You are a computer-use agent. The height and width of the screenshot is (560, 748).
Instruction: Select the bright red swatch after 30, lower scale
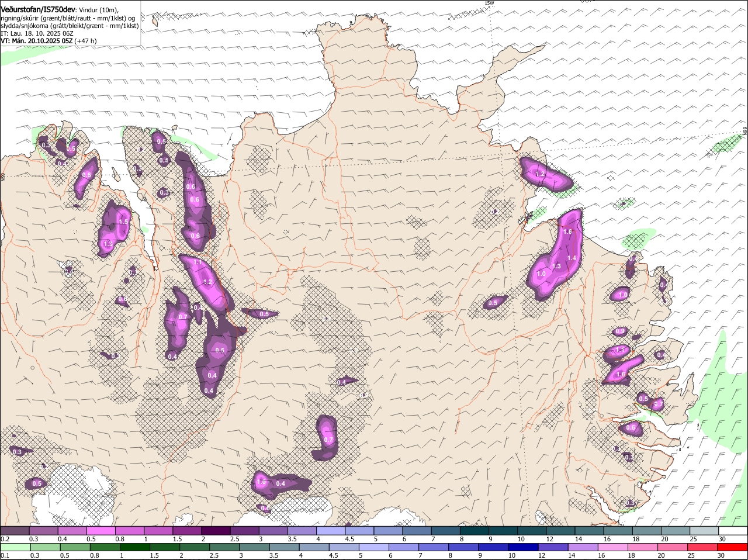733,547
